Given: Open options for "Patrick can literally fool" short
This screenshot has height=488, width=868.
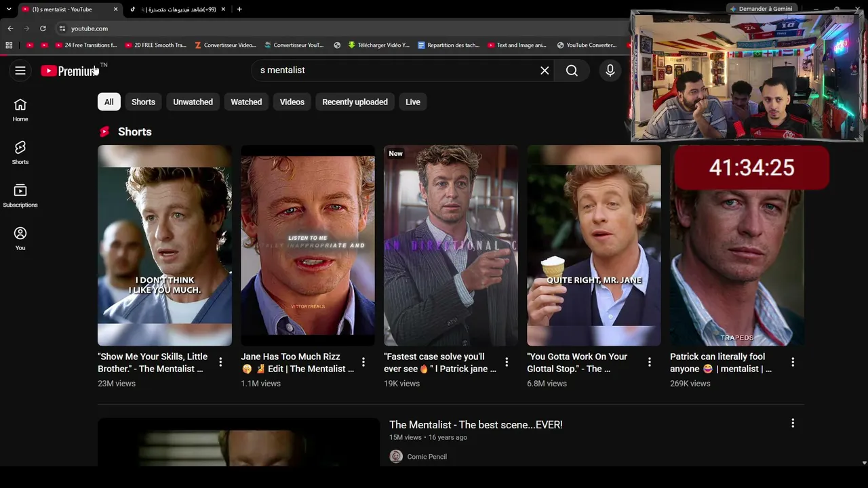Looking at the screenshot, I should click(x=793, y=363).
